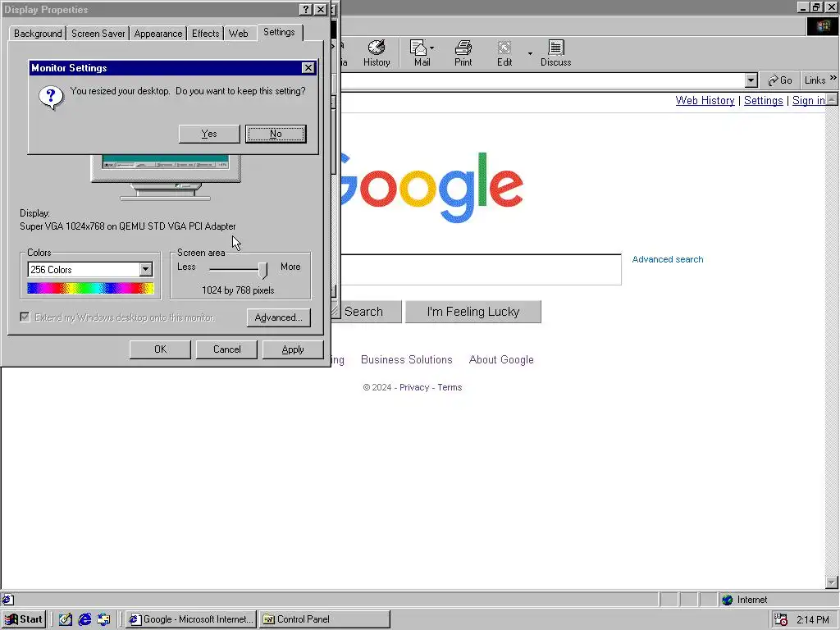
Task: Click the Google search text field
Action: [x=481, y=269]
